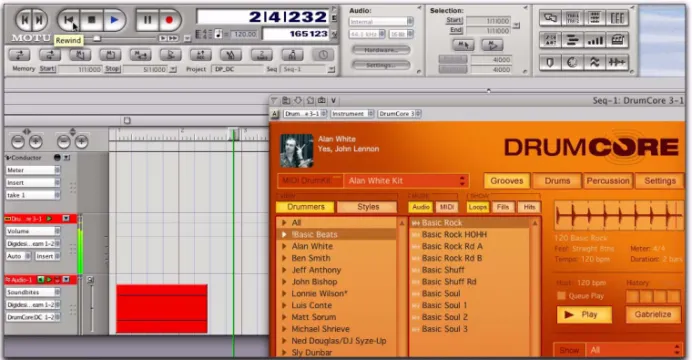
Task: Toggle play-enable on the DrumCore instrument track
Action: point(49,218)
